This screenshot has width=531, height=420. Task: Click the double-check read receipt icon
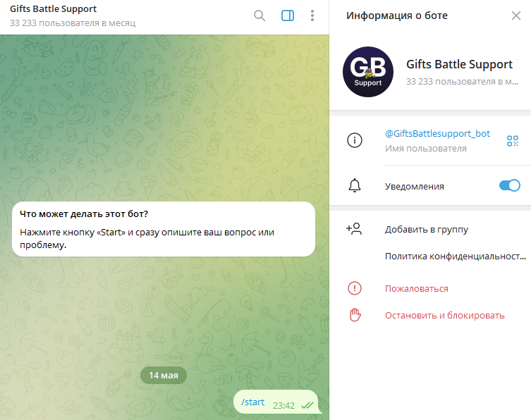click(307, 405)
